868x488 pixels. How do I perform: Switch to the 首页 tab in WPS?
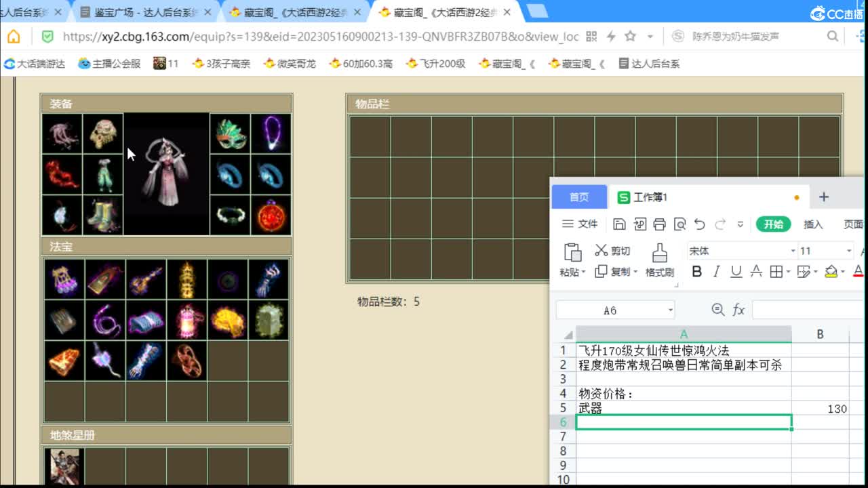coord(579,197)
